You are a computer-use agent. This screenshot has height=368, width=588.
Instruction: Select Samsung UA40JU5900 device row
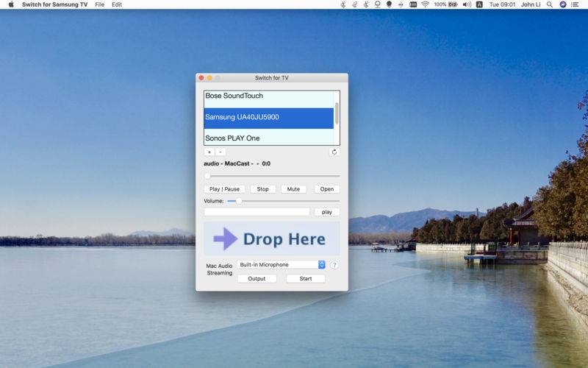point(268,118)
